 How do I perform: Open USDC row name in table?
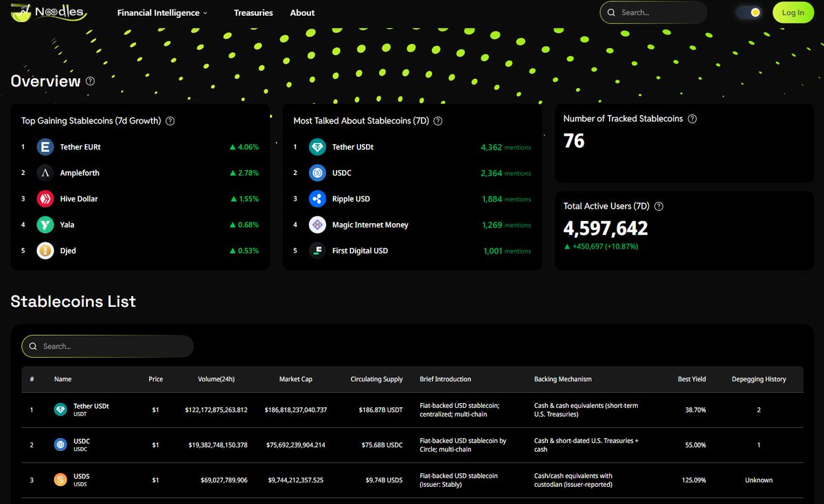82,441
